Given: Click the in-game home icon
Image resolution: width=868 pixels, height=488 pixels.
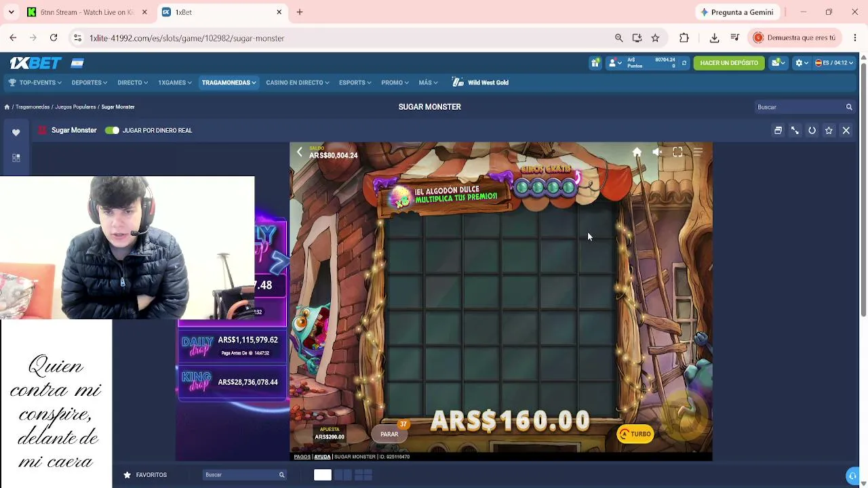Looking at the screenshot, I should click(637, 152).
